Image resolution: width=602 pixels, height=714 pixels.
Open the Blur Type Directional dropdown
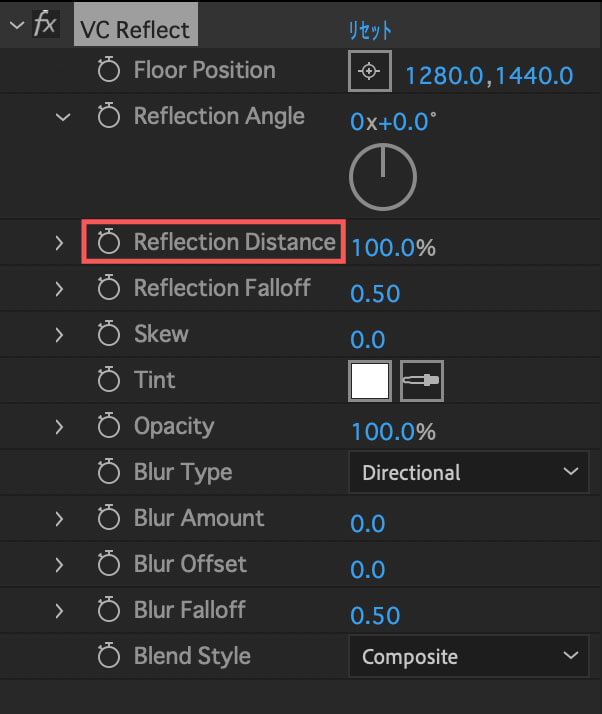point(469,472)
